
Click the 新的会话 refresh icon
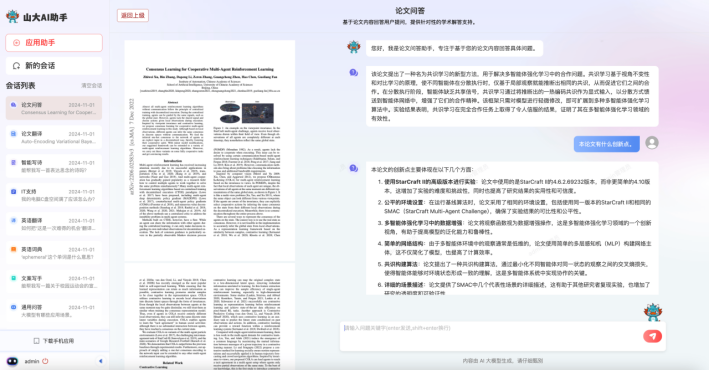[16, 66]
